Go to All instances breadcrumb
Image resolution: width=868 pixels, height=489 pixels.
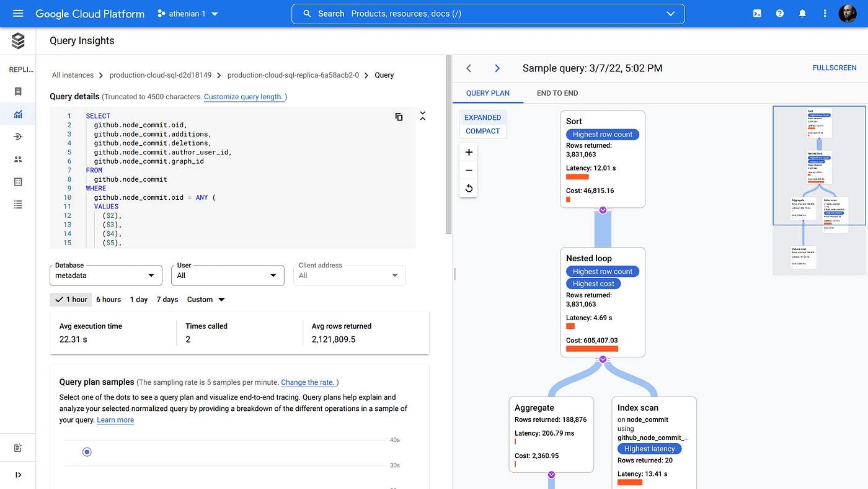pyautogui.click(x=73, y=75)
